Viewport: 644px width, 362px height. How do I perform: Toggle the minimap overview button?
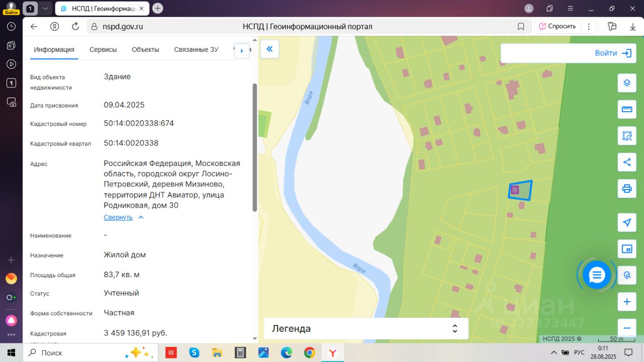[x=627, y=249]
